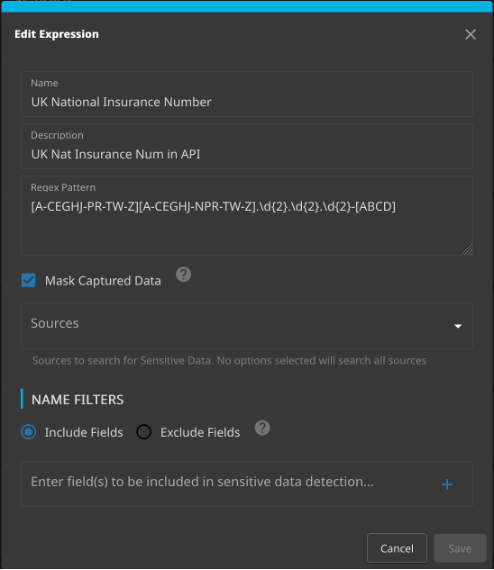494x570 pixels.
Task: Click the Mask Captured Data label
Action: [x=103, y=281]
